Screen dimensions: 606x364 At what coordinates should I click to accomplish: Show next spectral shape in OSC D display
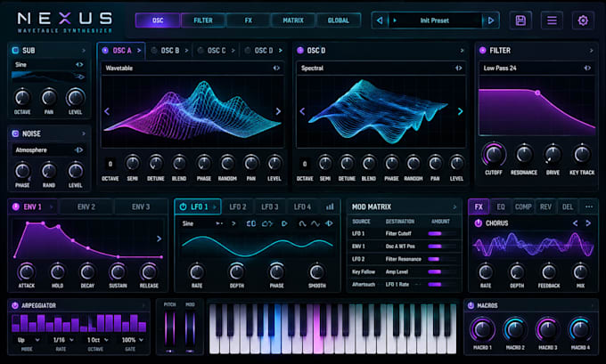460,111
